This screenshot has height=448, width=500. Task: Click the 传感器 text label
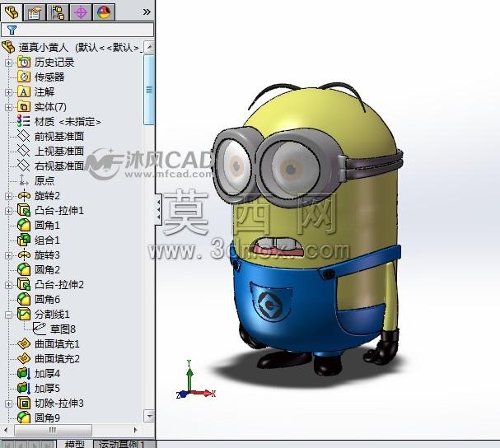(x=49, y=77)
